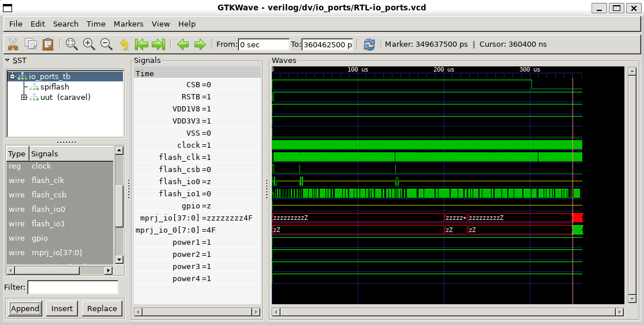This screenshot has height=325, width=644.
Task: Select the power4 =1 signal row
Action: pos(197,279)
